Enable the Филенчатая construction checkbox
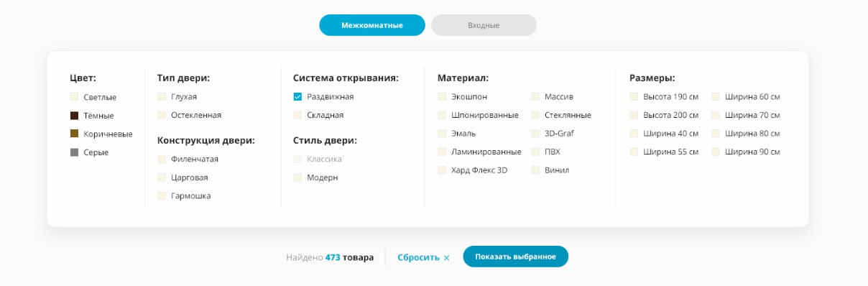 pos(162,159)
